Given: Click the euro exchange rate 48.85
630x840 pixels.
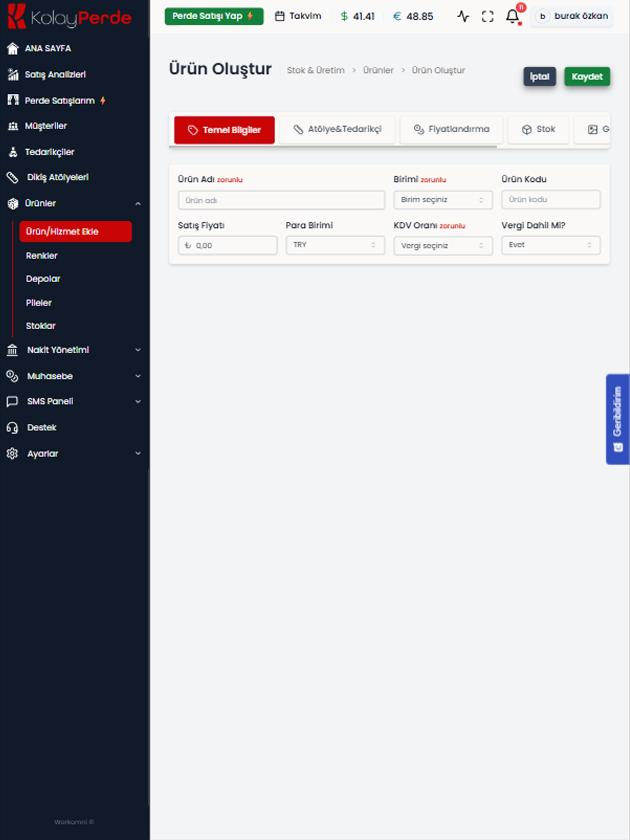Looking at the screenshot, I should 413,16.
